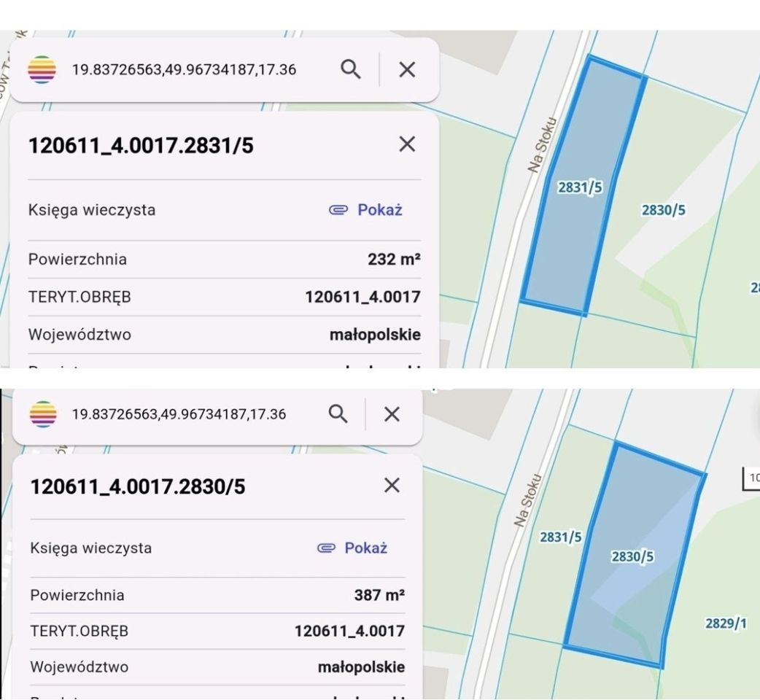
Task: Click the 387 m² area value
Action: pos(379,595)
